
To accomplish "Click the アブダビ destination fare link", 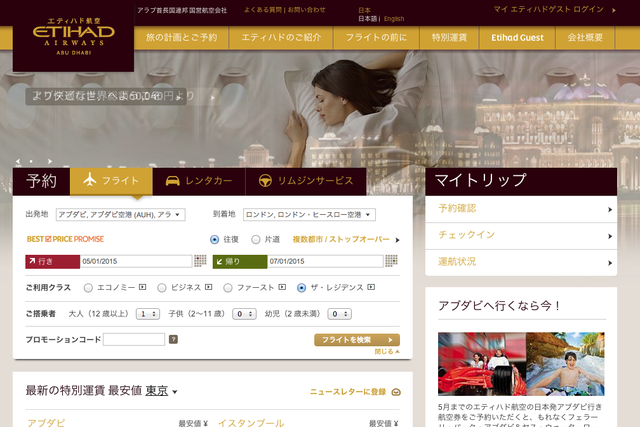I will click(46, 423).
